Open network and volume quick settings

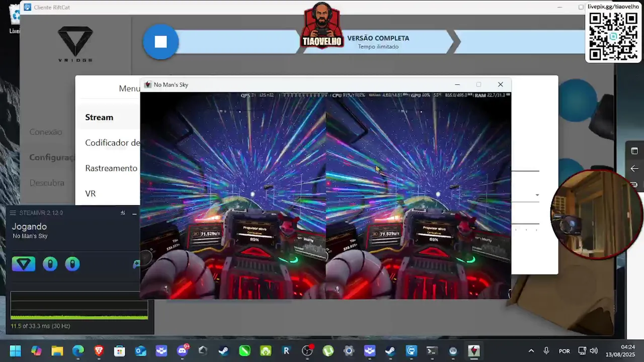coord(588,351)
